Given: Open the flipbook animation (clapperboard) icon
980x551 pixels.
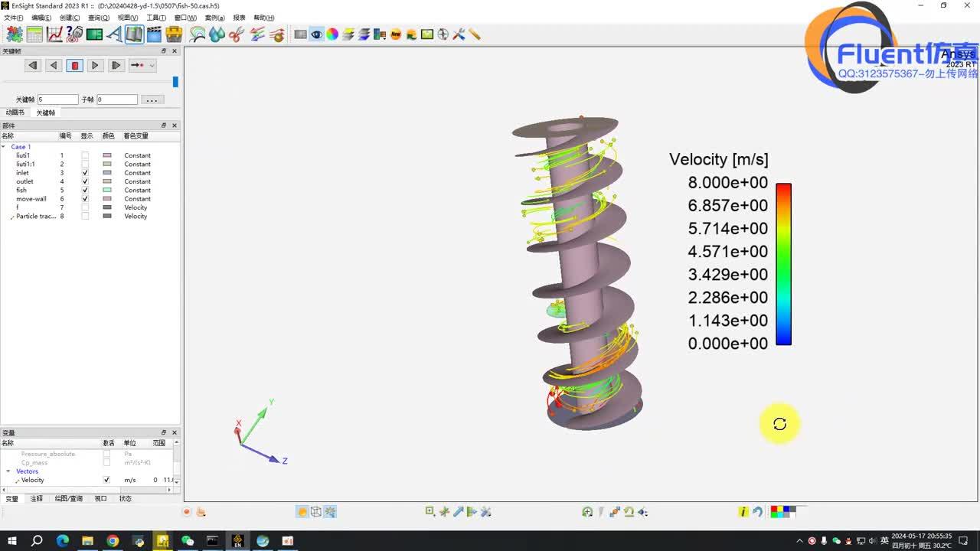Looking at the screenshot, I should click(154, 34).
